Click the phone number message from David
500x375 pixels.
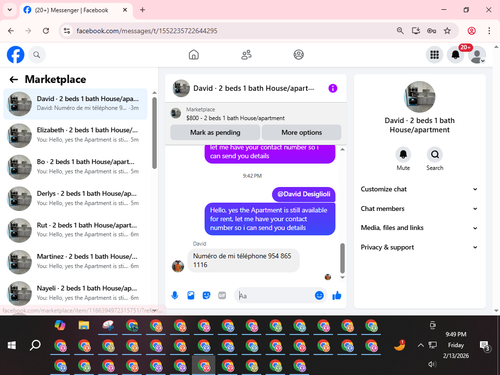(x=243, y=260)
